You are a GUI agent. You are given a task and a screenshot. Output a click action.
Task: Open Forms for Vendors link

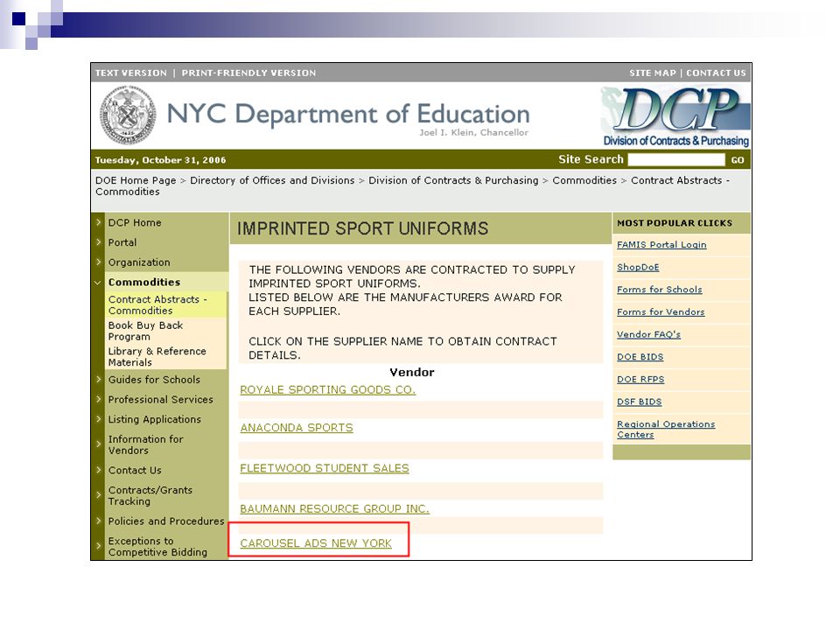(x=661, y=312)
